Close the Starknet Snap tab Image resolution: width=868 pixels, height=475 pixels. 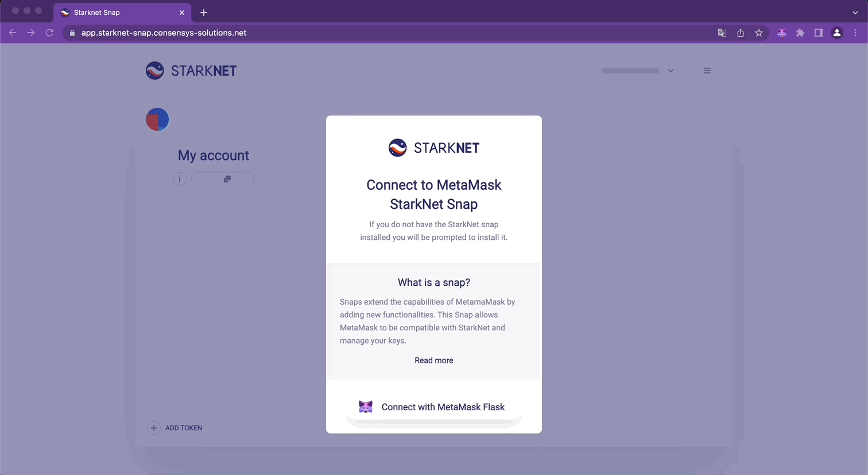tap(182, 13)
